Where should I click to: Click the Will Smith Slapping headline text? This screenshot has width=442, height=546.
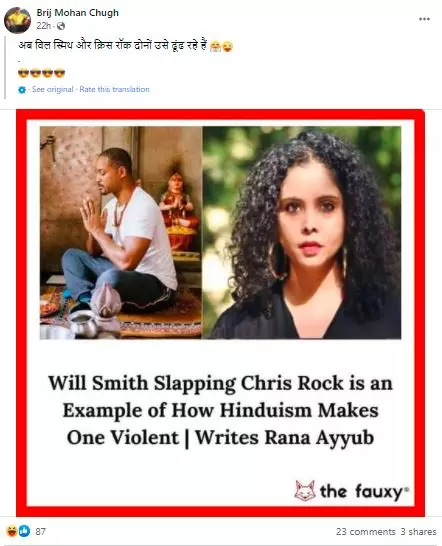(220, 410)
